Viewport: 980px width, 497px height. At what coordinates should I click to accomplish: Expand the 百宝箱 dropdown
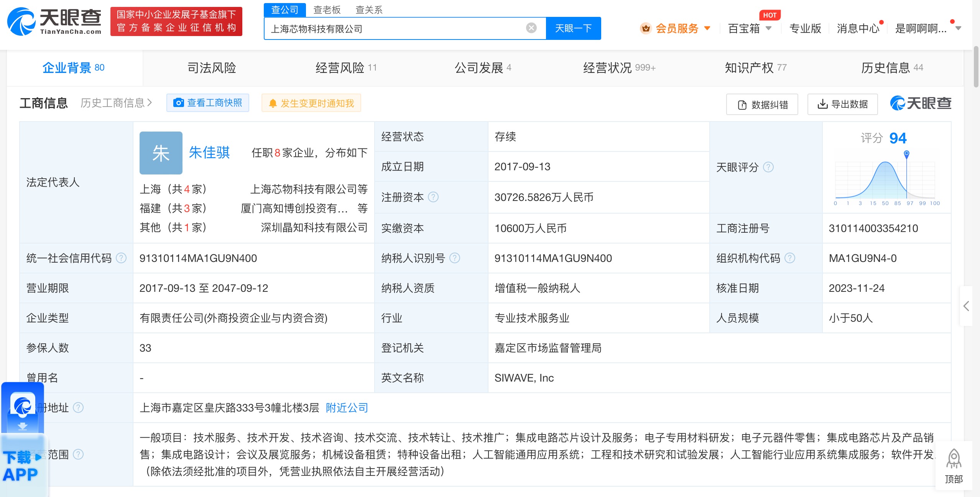pyautogui.click(x=768, y=28)
